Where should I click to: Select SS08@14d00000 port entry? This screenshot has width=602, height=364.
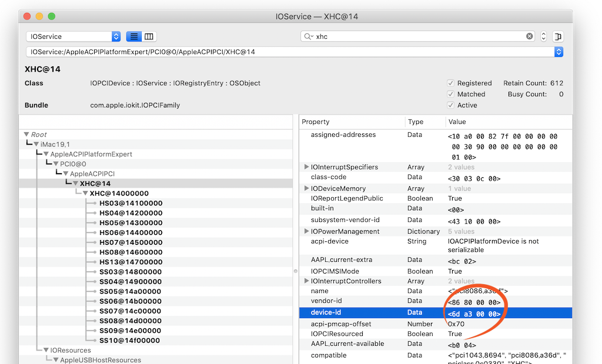tap(131, 321)
